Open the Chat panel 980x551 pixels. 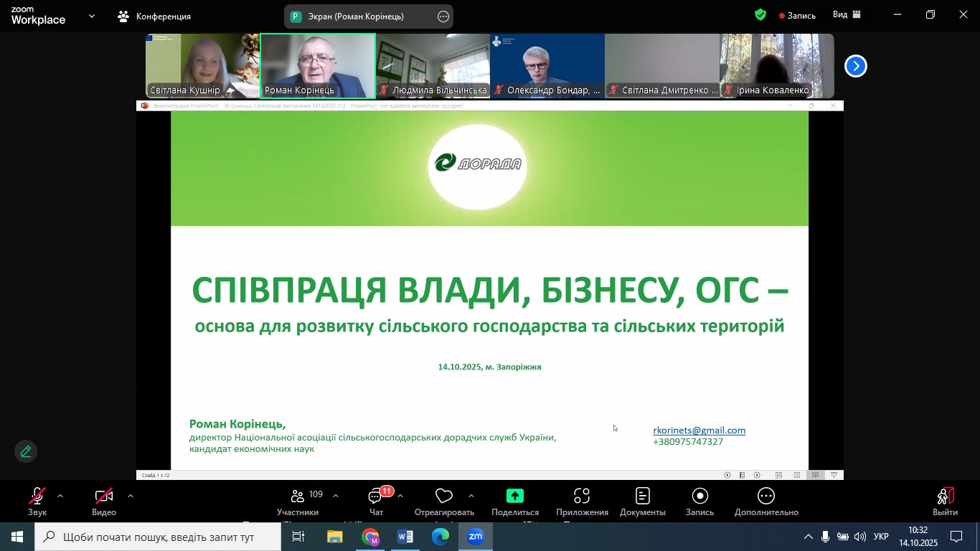pyautogui.click(x=376, y=501)
